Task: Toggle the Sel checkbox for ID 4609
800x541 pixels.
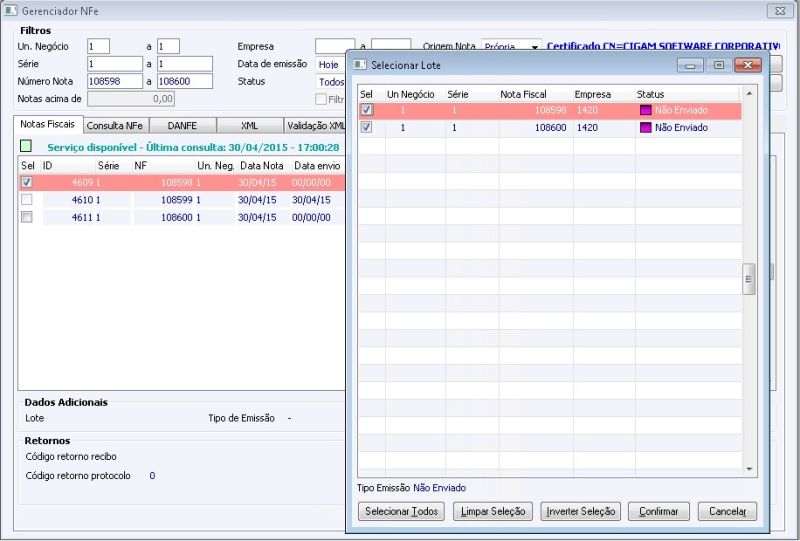Action: pyautogui.click(x=27, y=182)
